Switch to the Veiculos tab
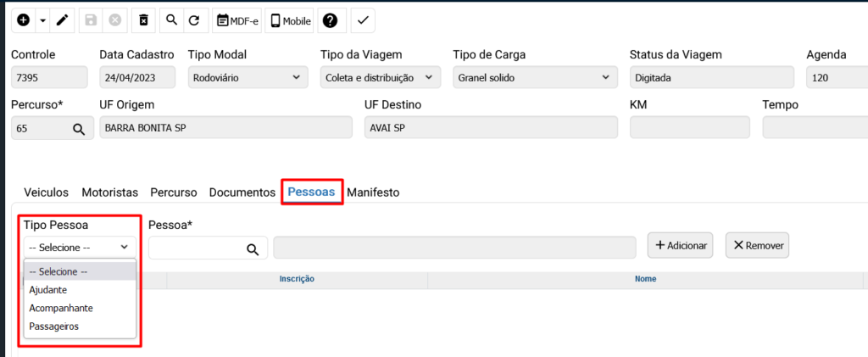Viewport: 868px width, 357px height. 47,192
